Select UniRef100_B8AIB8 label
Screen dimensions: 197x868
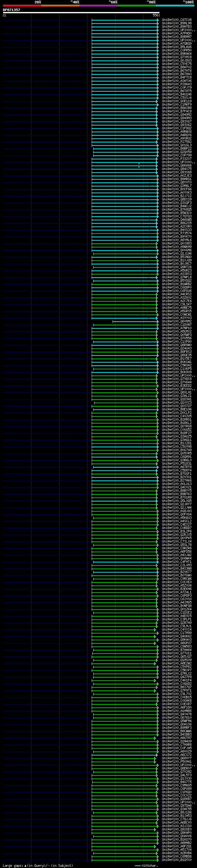point(176,108)
